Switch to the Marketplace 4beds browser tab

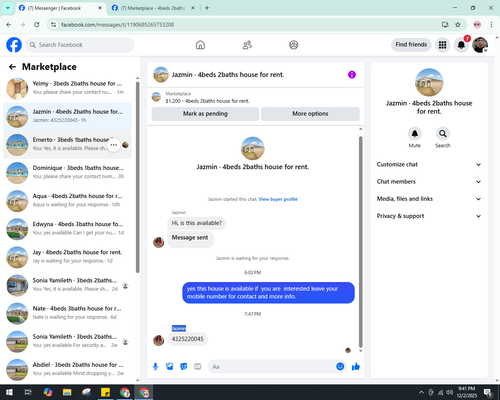click(x=153, y=8)
